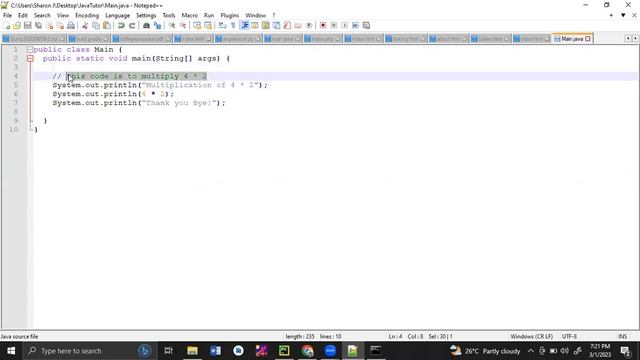Image resolution: width=640 pixels, height=360 pixels.
Task: Zoom out using the toolbar magnifier
Action: [x=183, y=25]
